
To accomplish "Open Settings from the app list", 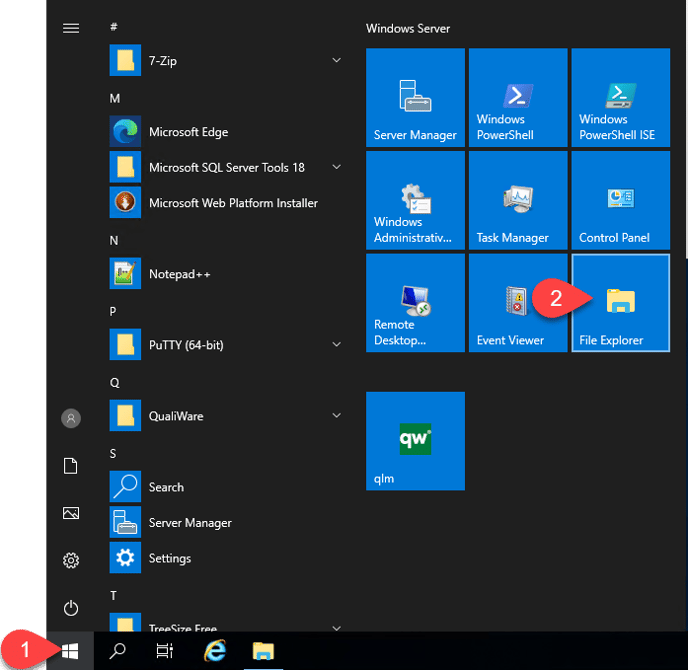I will pos(226,558).
